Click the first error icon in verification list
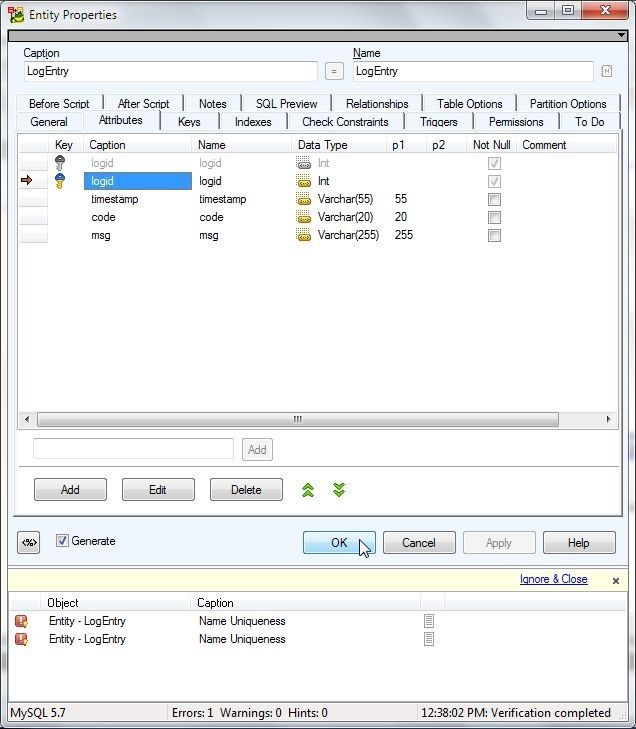The width and height of the screenshot is (636, 729). 21,621
